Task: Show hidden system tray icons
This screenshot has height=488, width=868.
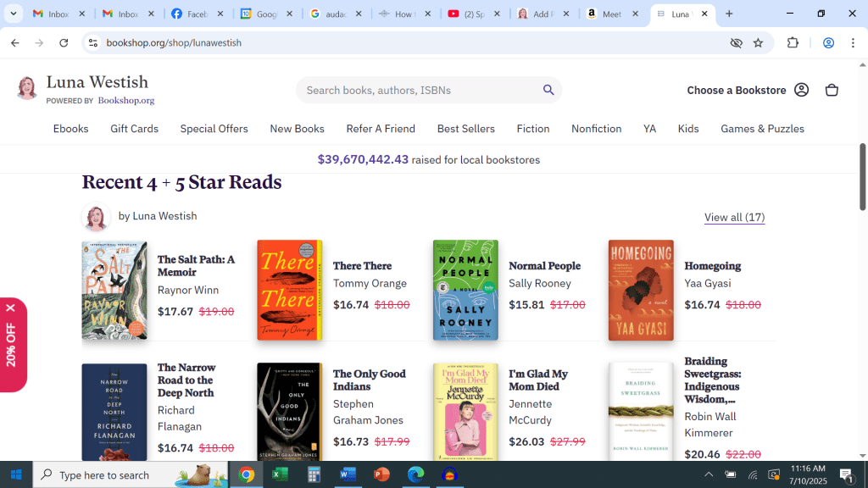Action: [x=709, y=474]
